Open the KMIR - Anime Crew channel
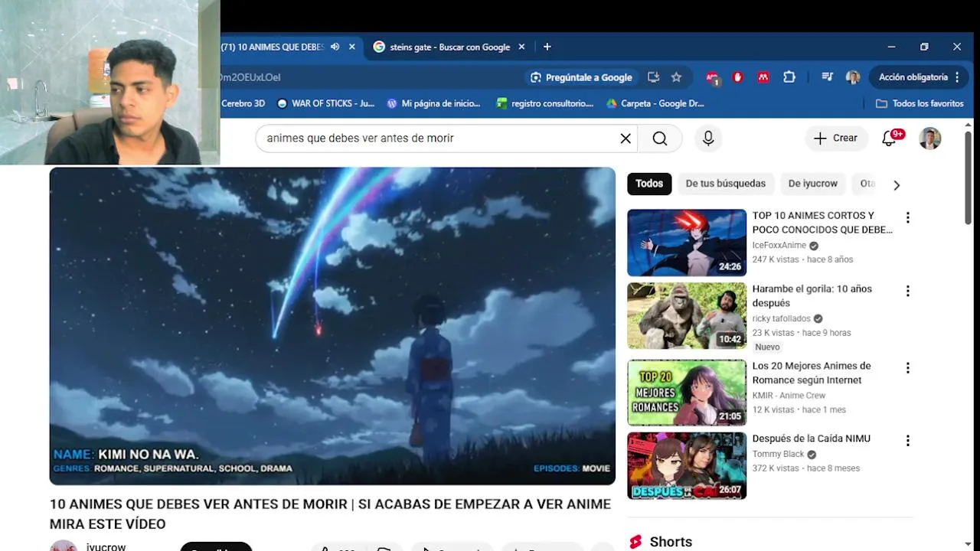Viewport: 980px width, 551px height. click(x=789, y=396)
